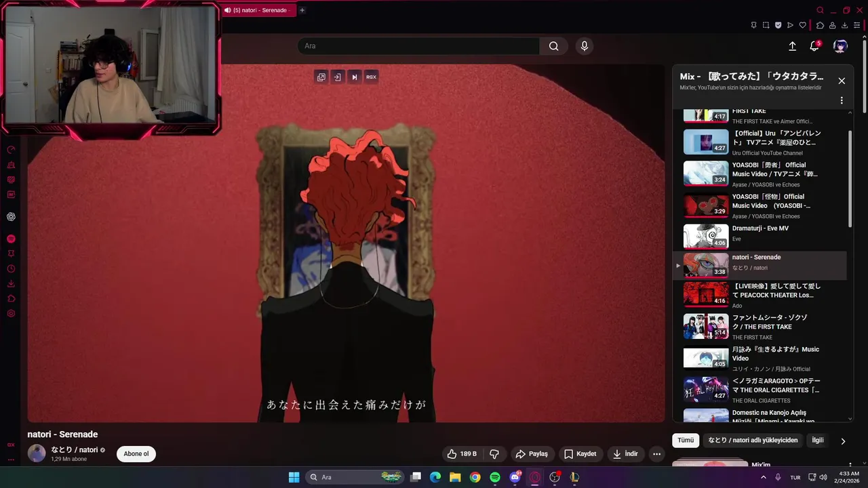The image size is (868, 488).
Task: Open the 4:33 AM clock in taskbar
Action: [x=848, y=477]
